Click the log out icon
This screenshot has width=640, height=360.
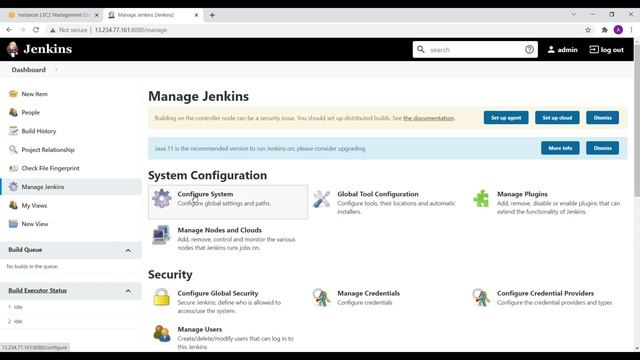pyautogui.click(x=594, y=49)
